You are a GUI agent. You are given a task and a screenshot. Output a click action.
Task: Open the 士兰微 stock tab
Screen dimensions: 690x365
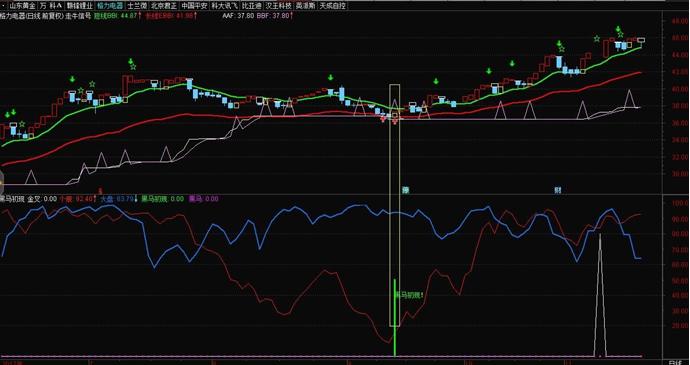pos(137,6)
